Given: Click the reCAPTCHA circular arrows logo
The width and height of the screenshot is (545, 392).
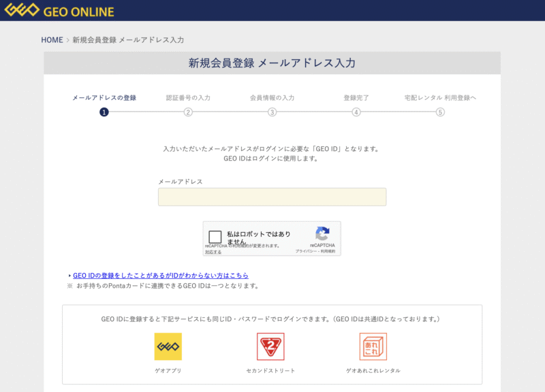Looking at the screenshot, I should (322, 234).
